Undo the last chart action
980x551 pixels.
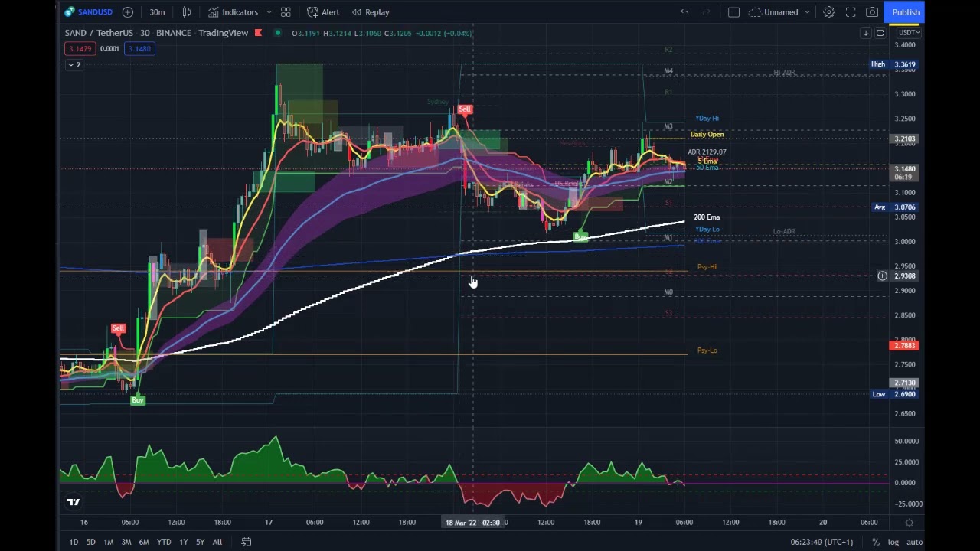click(x=684, y=12)
